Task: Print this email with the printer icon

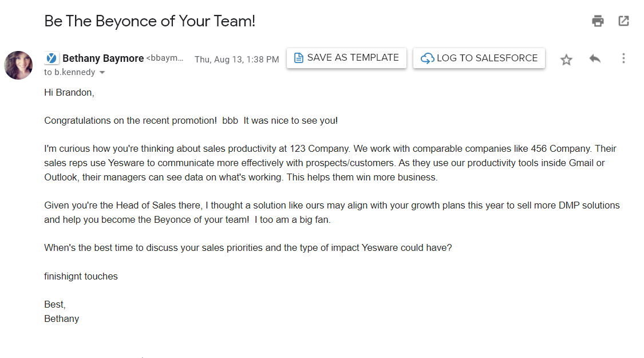Action: [x=598, y=21]
